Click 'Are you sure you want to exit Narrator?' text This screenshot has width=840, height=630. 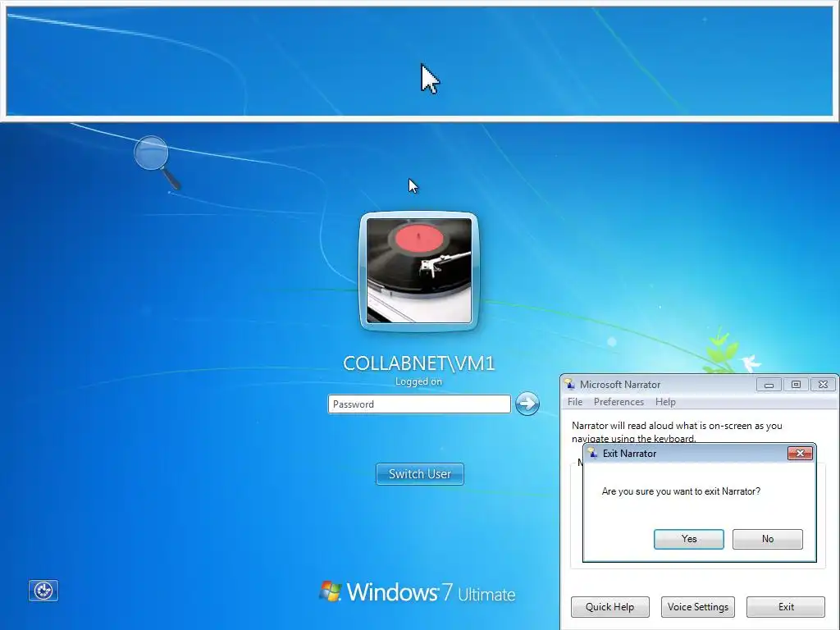tap(681, 491)
